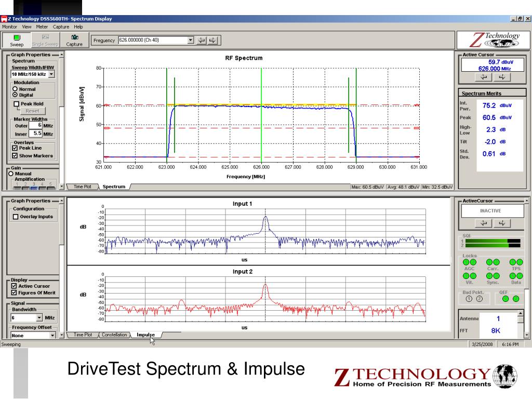Click the Bad Pckt. indicator 2
Image resolution: width=532 pixels, height=399 pixels.
point(479,299)
